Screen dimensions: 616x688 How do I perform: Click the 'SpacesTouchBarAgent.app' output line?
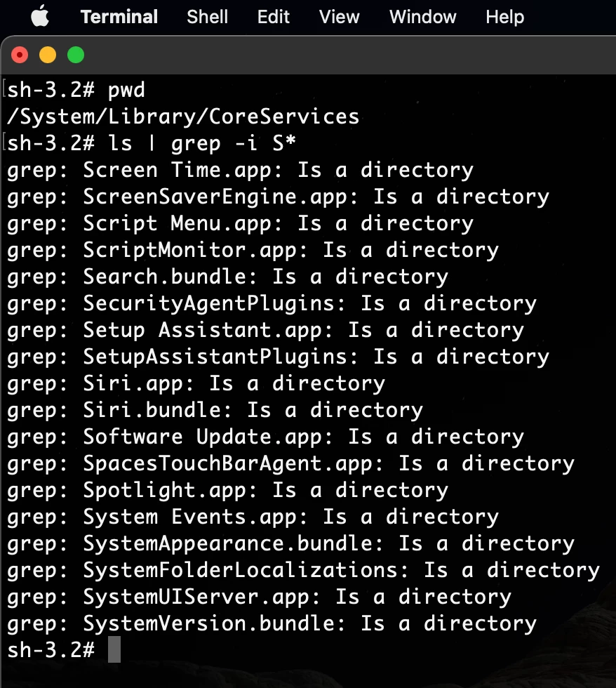coord(291,464)
